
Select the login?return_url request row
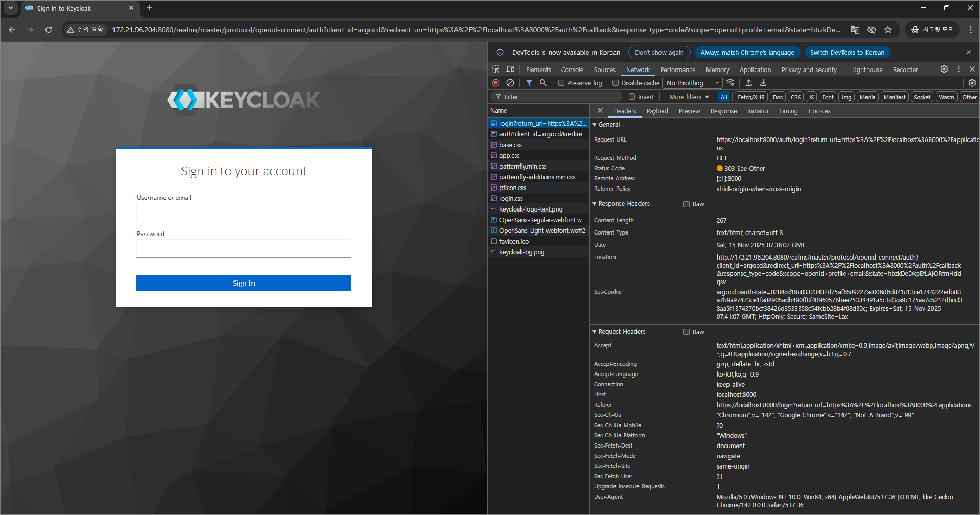tap(539, 123)
